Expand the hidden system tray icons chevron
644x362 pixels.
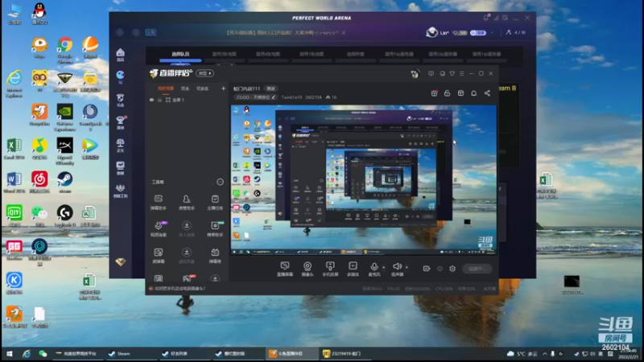tap(545, 353)
